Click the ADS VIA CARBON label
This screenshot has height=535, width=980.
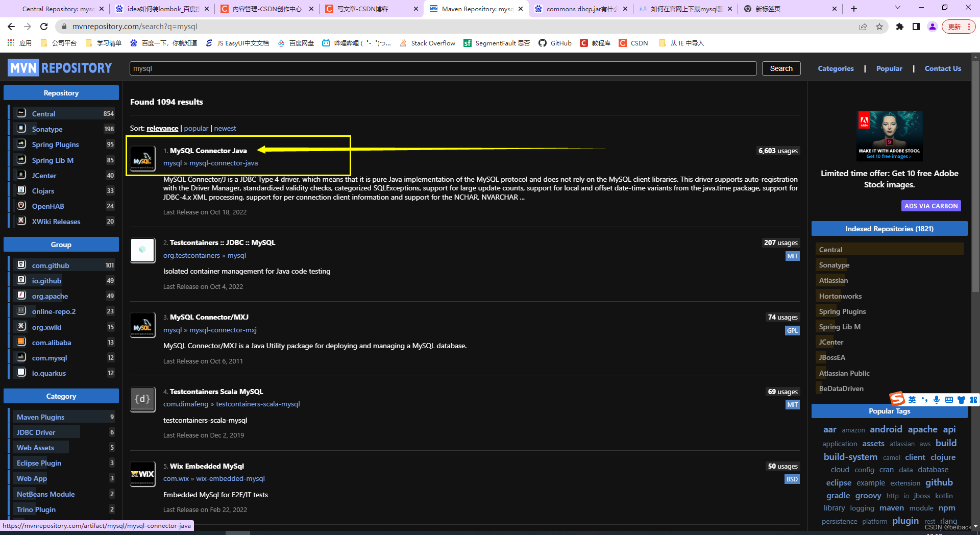click(931, 206)
